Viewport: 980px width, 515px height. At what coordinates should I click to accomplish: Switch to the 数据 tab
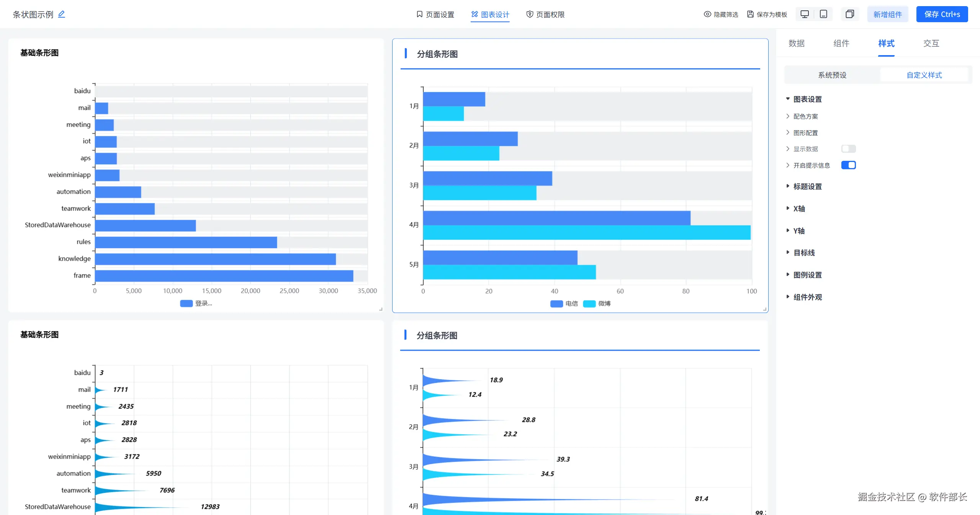coord(796,43)
